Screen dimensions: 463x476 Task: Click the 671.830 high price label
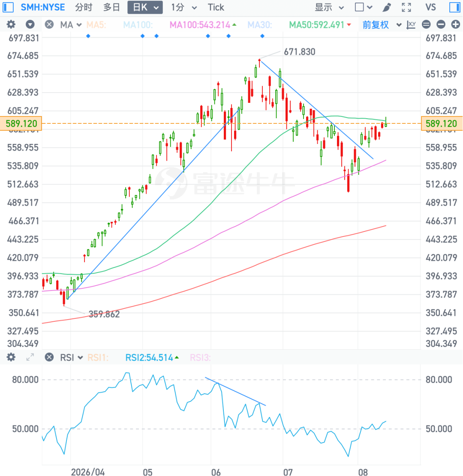(300, 52)
